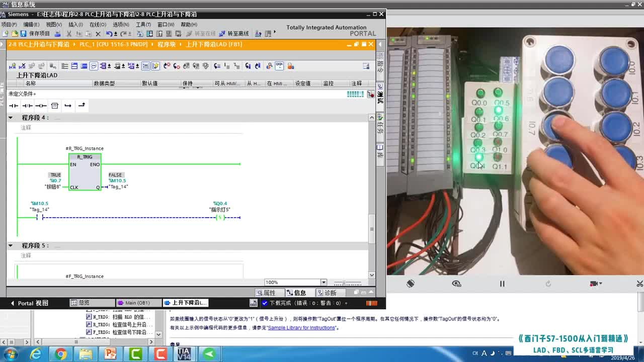Select F_TRIG instruction in the tree
The image size is (644, 362).
pyautogui.click(x=119, y=332)
